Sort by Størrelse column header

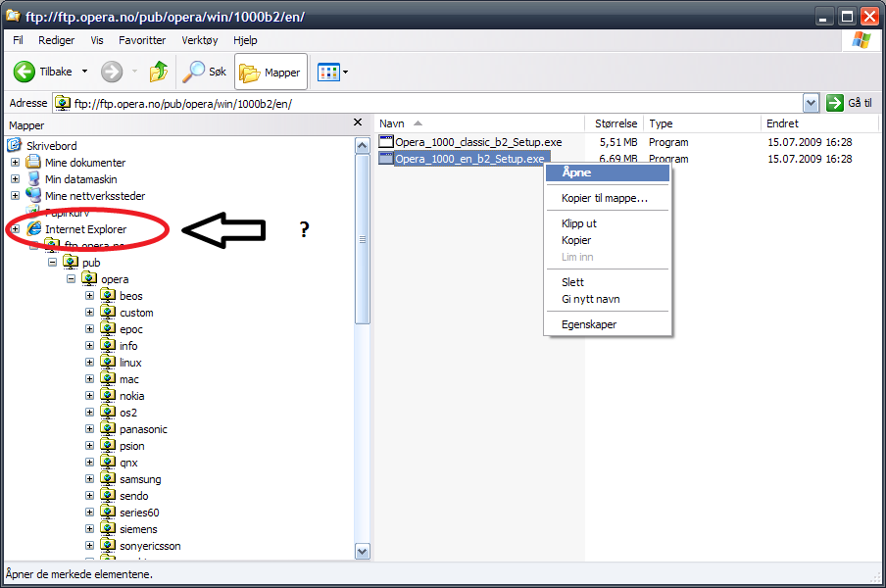615,123
